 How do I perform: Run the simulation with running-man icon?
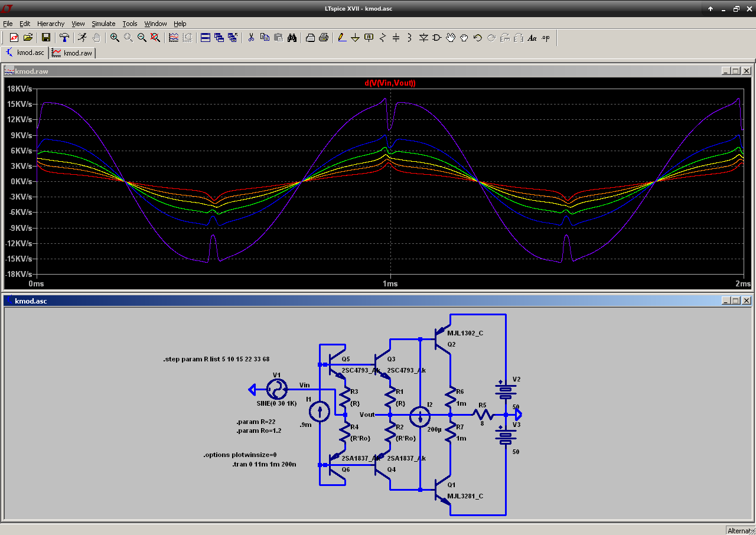82,38
